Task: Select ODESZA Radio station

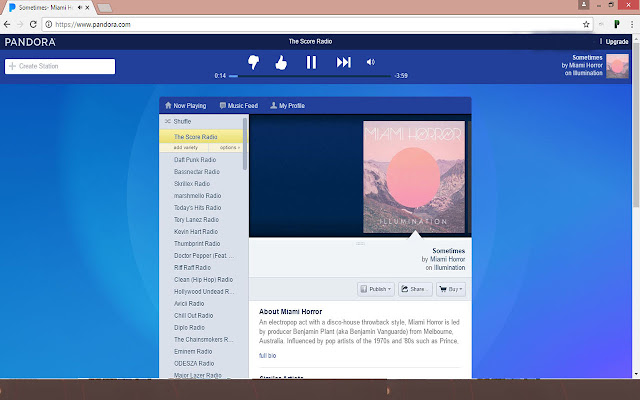Action: point(194,363)
